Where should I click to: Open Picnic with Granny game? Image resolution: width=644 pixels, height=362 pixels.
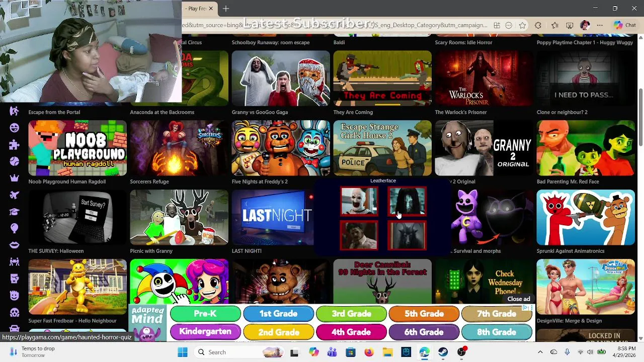179,217
